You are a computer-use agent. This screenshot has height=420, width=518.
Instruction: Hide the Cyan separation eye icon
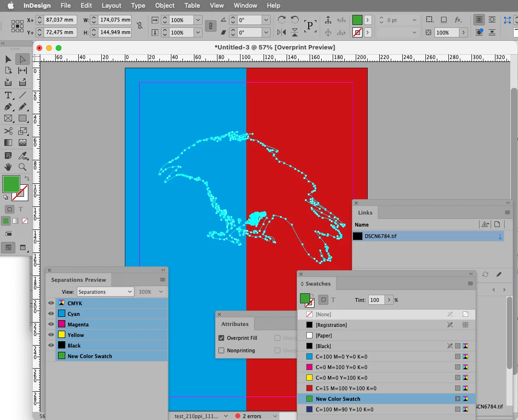click(51, 313)
